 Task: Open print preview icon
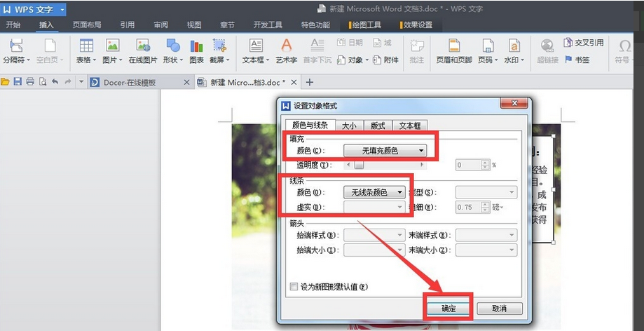pos(43,82)
